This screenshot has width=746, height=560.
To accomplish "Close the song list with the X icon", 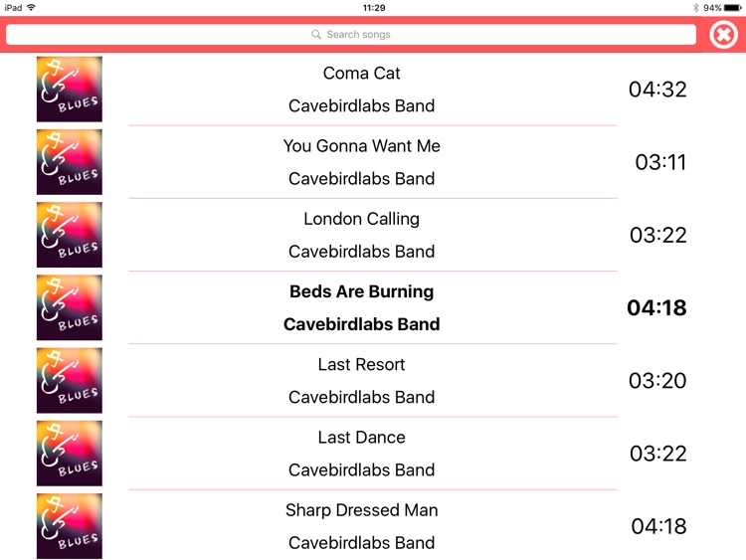I will pos(724,34).
